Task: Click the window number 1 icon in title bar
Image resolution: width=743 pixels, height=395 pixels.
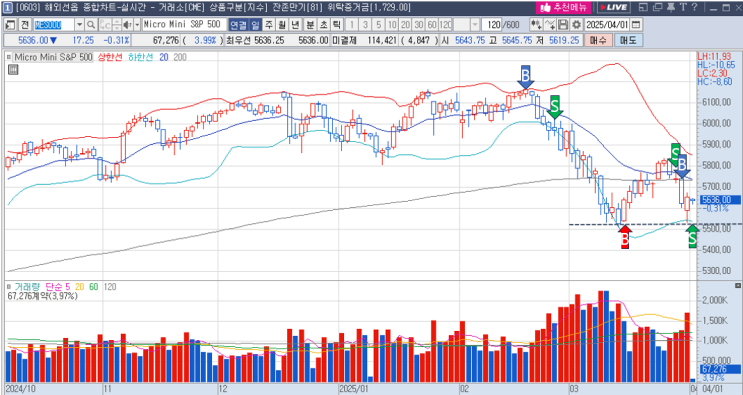Action: [x=9, y=8]
